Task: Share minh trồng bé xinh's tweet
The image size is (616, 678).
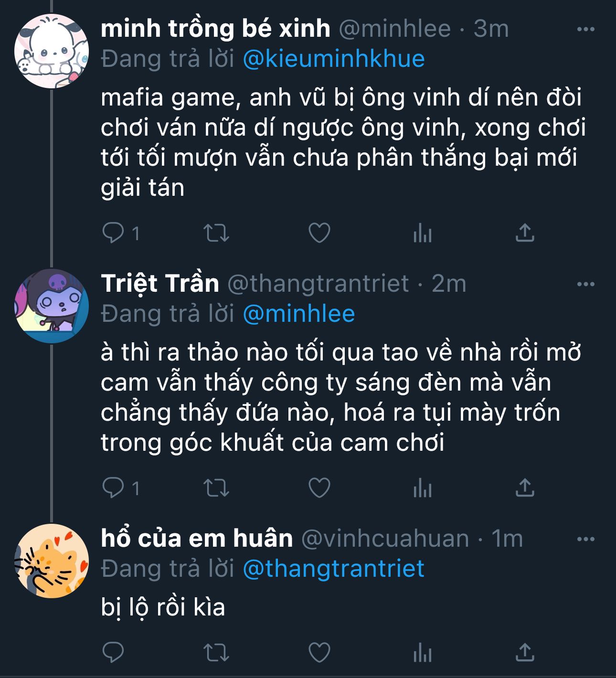Action: point(525,233)
